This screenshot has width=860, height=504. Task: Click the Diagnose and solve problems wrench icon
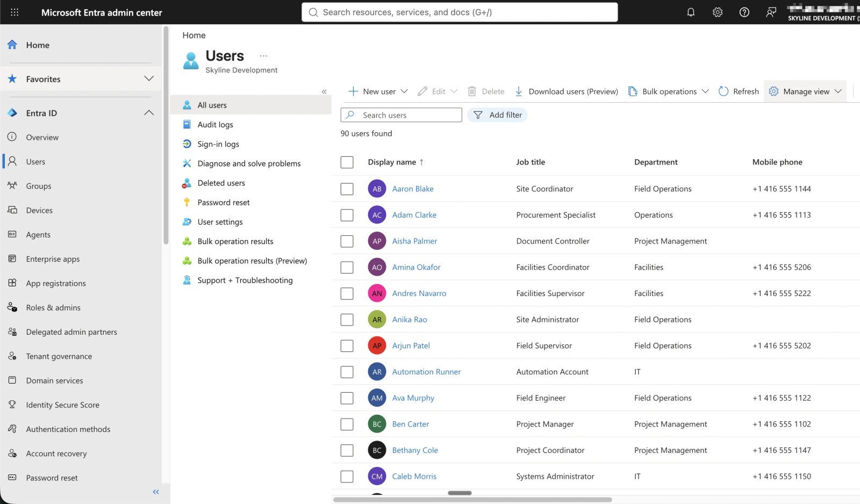coord(187,163)
